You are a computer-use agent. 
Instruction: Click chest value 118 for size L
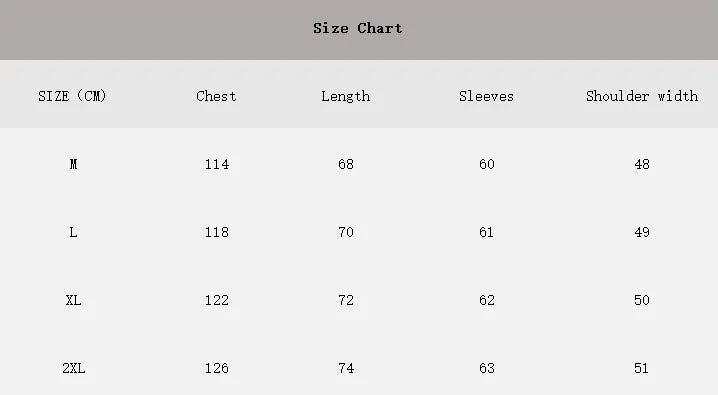pos(217,232)
